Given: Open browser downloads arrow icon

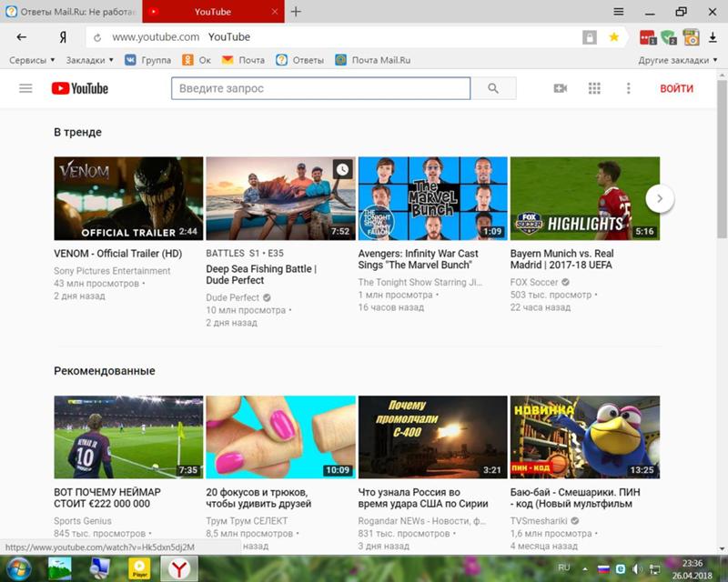Looking at the screenshot, I should coord(713,37).
